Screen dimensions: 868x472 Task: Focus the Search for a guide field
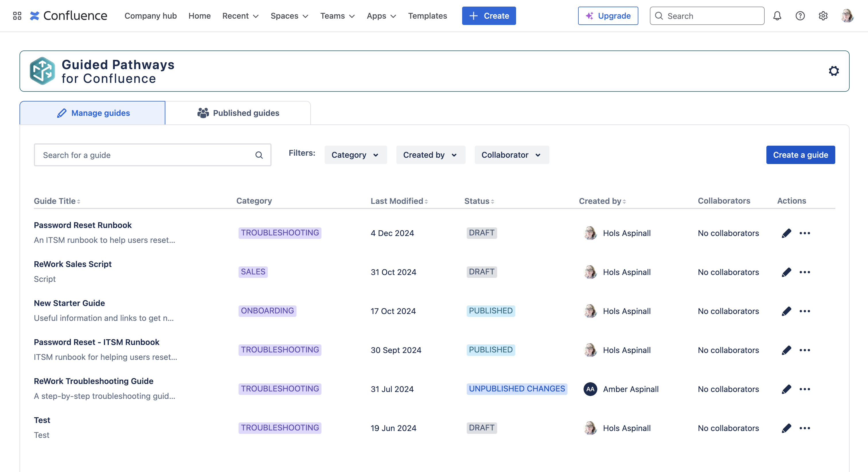(x=153, y=155)
